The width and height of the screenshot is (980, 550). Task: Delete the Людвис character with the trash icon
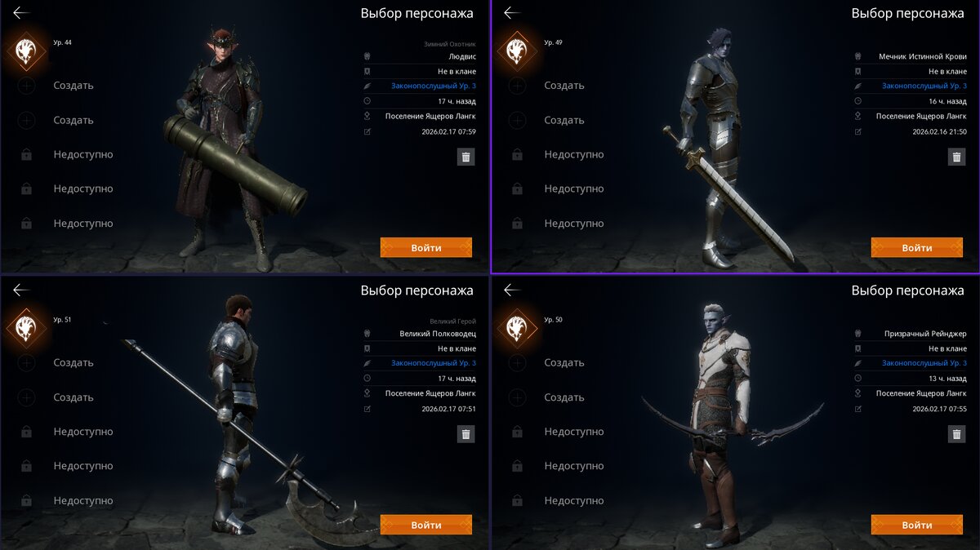point(465,157)
